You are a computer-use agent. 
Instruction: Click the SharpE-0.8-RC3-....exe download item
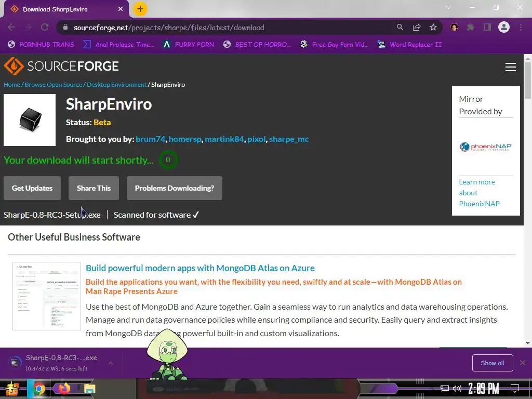(x=61, y=363)
